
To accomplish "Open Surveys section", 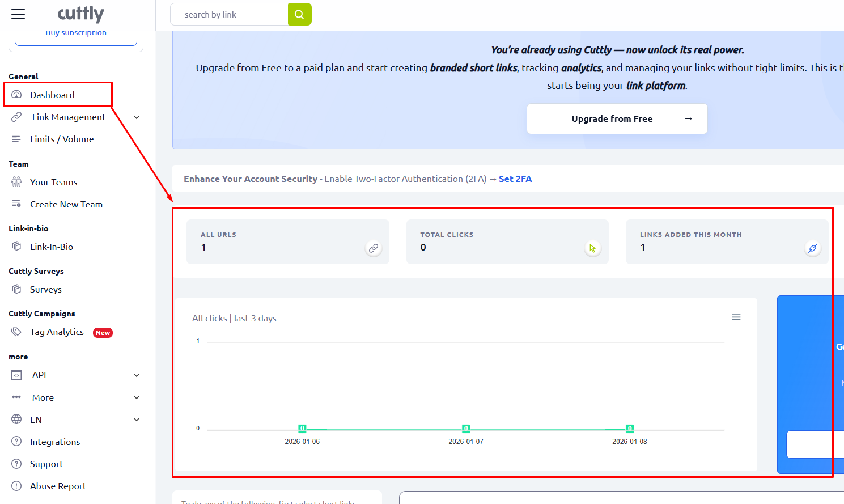I will [46, 289].
